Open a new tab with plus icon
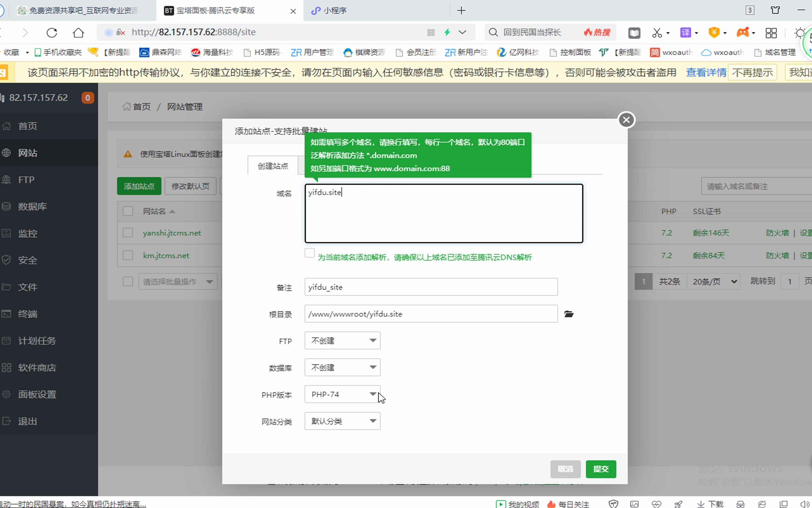This screenshot has height=508, width=812. tap(461, 10)
